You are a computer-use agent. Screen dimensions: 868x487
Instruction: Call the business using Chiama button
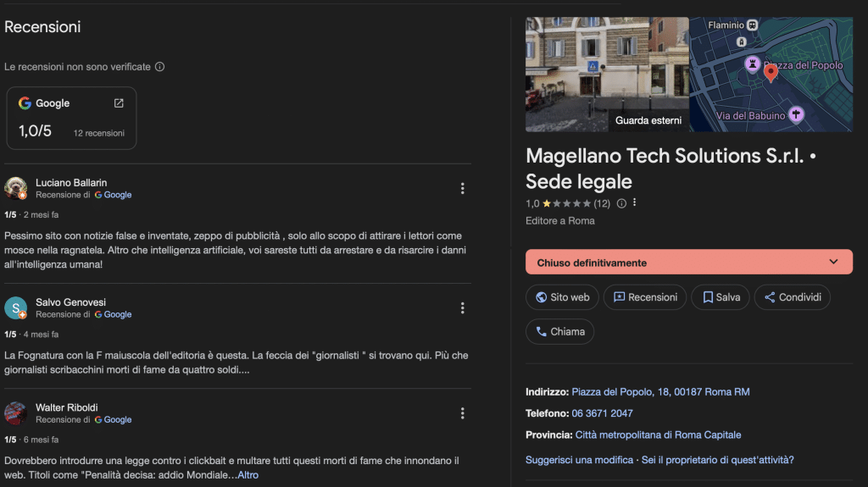point(559,331)
